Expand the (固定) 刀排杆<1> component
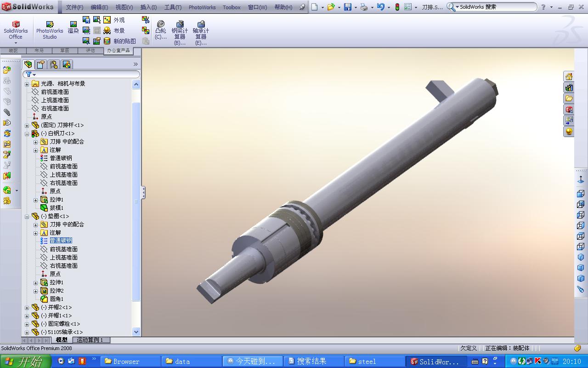 point(27,125)
